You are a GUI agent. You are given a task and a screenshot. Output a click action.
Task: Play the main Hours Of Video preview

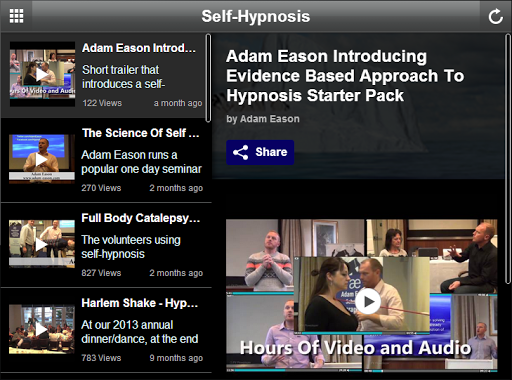(x=368, y=301)
